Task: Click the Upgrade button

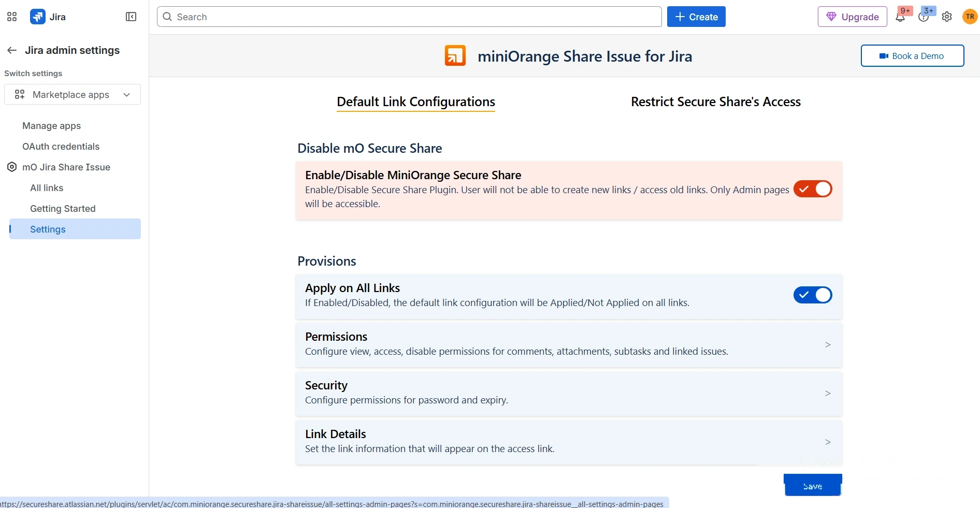Action: (x=852, y=17)
